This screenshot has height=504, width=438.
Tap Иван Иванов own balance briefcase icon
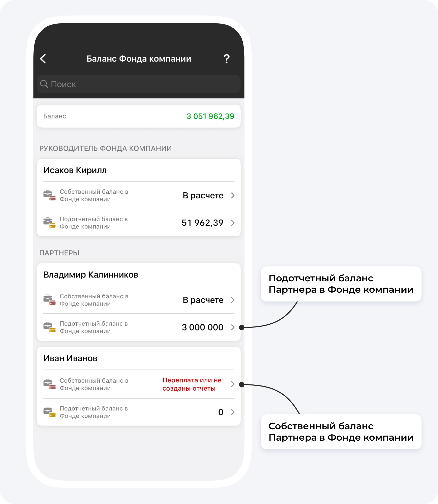pyautogui.click(x=49, y=384)
